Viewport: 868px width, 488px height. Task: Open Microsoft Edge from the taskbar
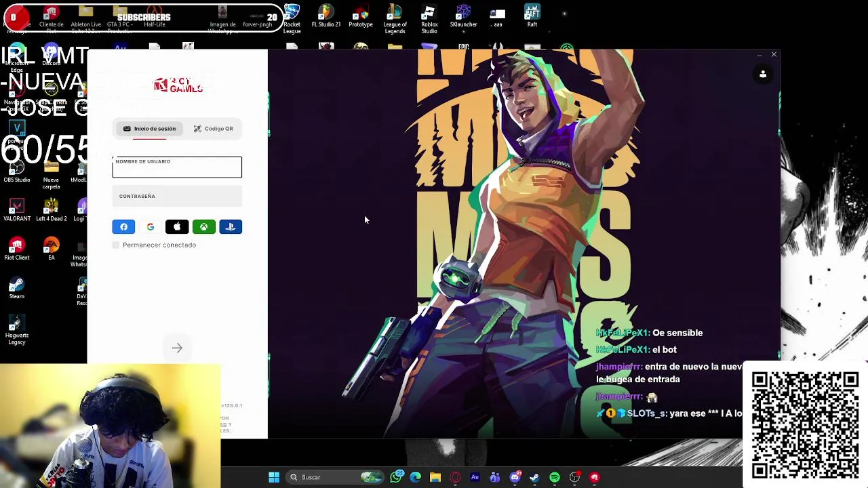(x=416, y=477)
